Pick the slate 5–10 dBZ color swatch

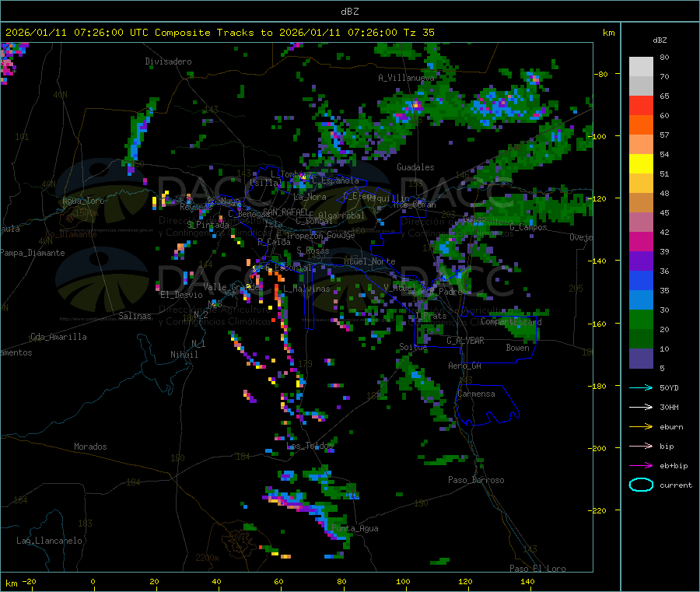[641, 359]
